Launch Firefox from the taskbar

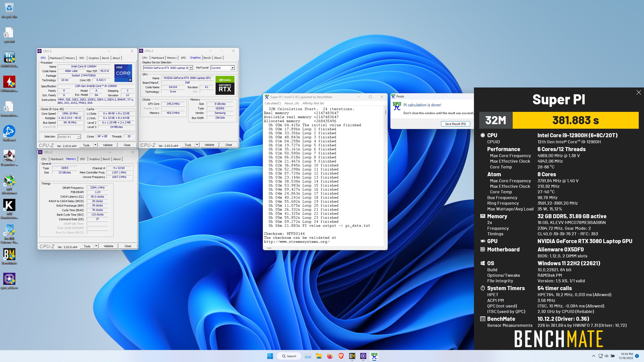[x=330, y=356]
